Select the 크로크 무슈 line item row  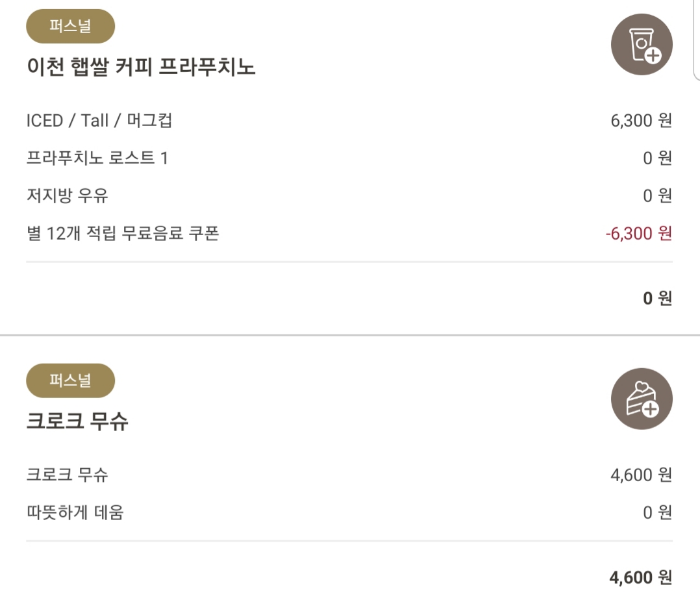349,475
